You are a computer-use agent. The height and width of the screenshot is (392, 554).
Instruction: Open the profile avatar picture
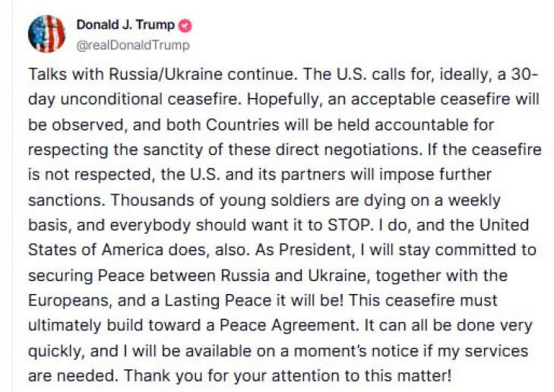(47, 34)
